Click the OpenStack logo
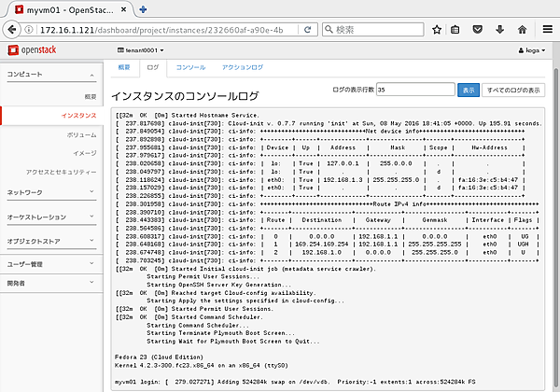560x392 pixels. [x=33, y=50]
